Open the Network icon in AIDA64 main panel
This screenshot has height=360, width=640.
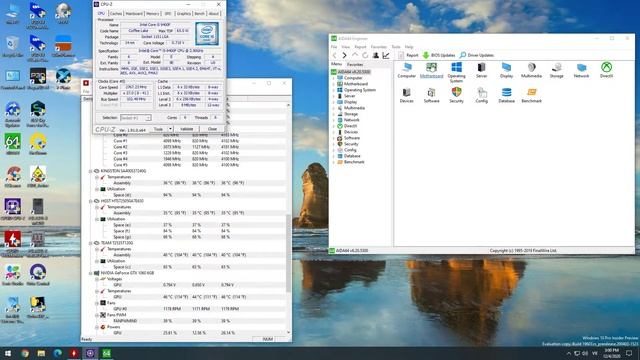tap(581, 70)
